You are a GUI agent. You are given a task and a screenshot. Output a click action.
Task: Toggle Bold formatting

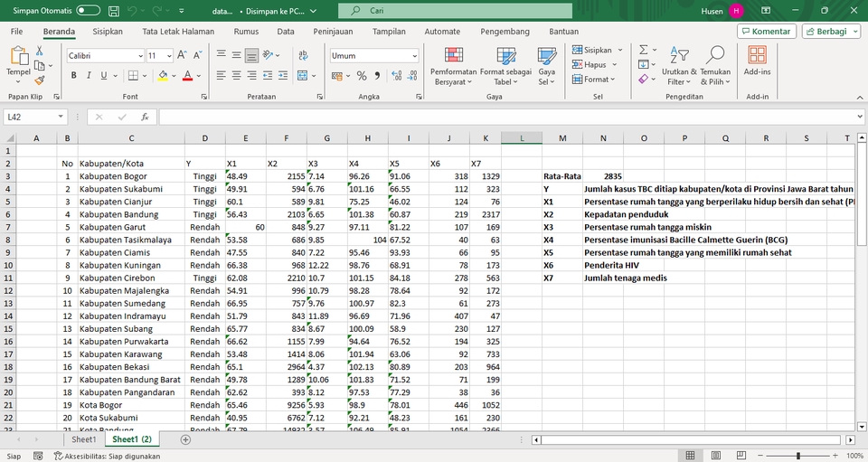(73, 76)
